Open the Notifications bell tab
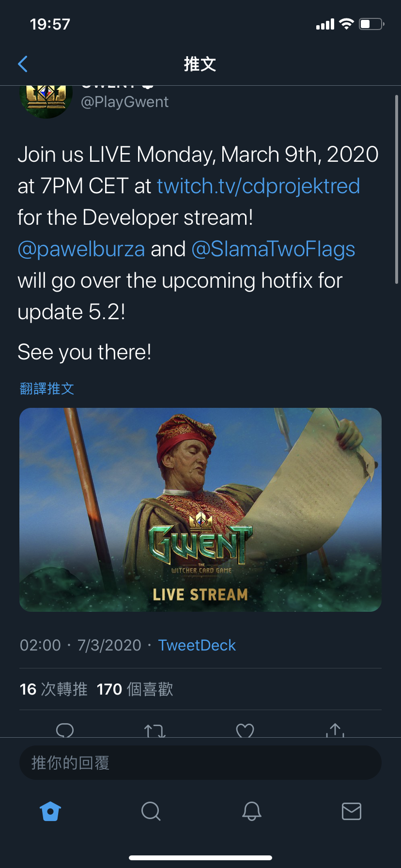This screenshot has height=868, width=401. [252, 811]
